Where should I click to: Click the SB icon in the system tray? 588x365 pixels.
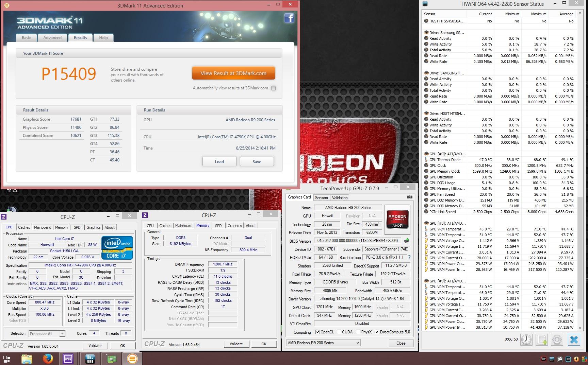tap(568, 359)
